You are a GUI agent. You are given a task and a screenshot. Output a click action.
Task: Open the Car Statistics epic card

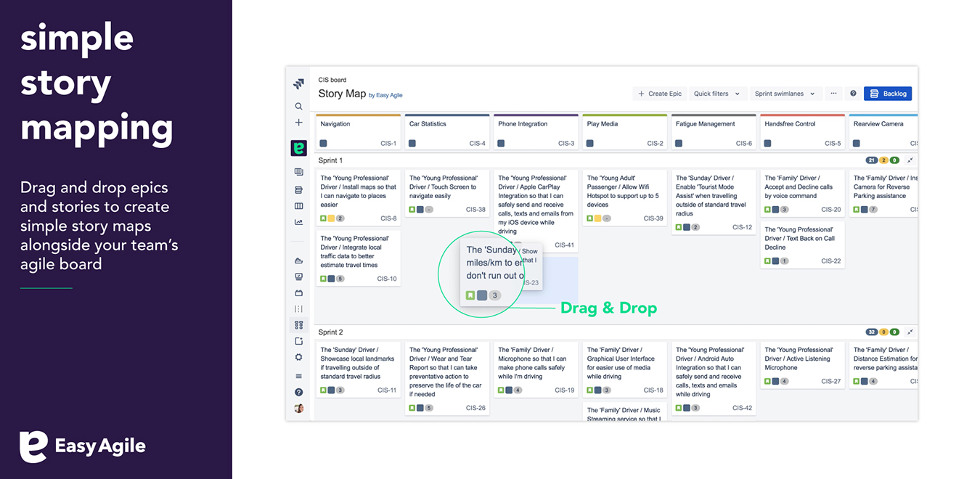point(447,132)
